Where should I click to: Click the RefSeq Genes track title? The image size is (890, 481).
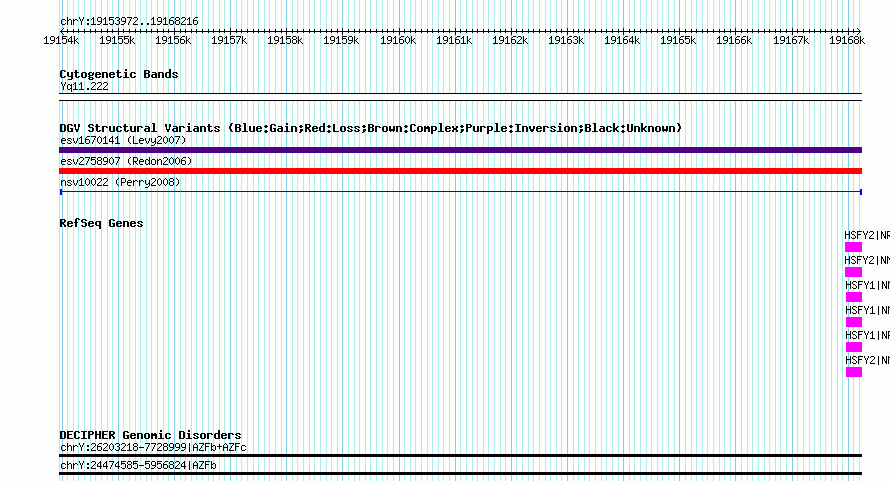101,223
